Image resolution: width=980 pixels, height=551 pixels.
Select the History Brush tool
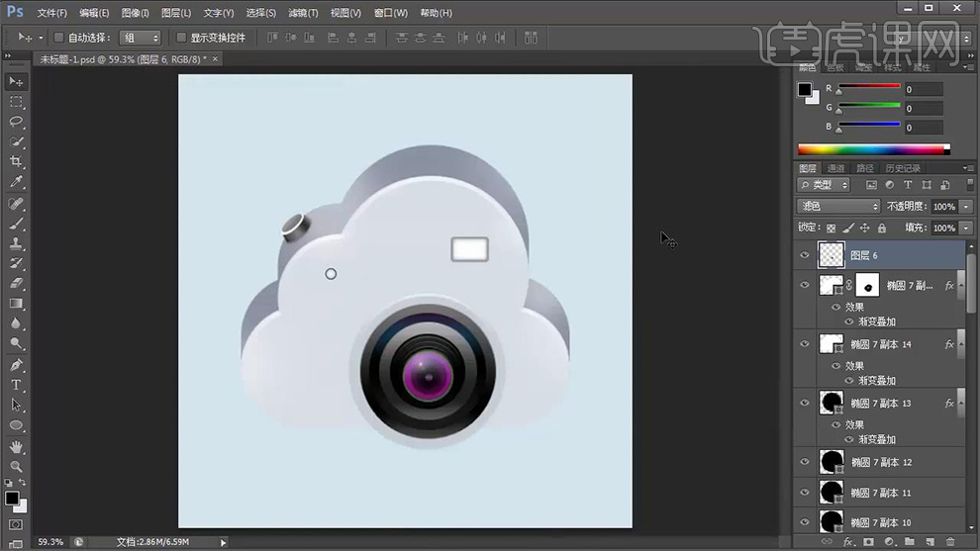coord(16,263)
